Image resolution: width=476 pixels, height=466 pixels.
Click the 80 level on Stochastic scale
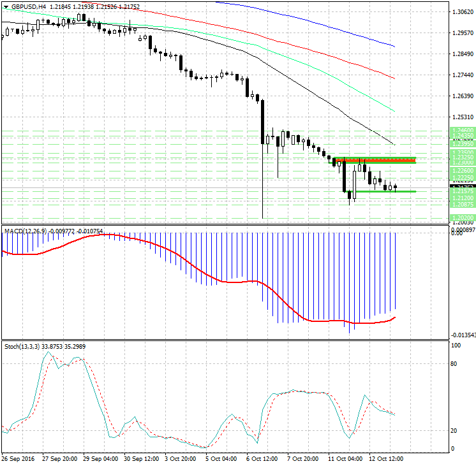coord(454,364)
